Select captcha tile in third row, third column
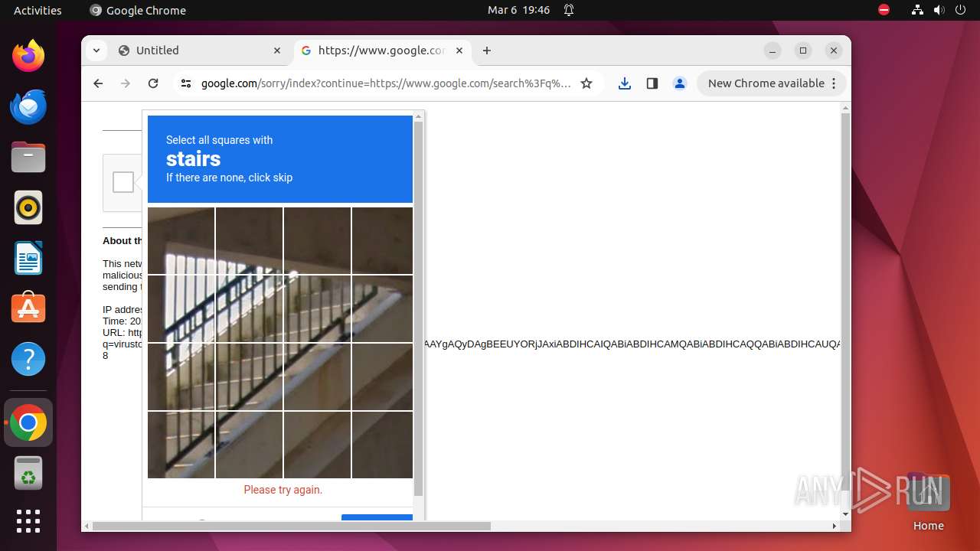Image resolution: width=980 pixels, height=551 pixels. click(x=317, y=377)
